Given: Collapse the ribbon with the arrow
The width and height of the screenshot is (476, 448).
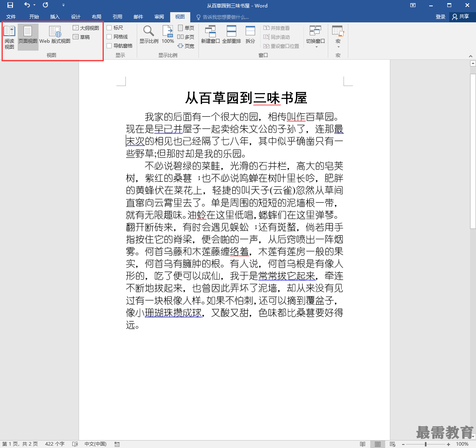Looking at the screenshot, I should pyautogui.click(x=471, y=56).
